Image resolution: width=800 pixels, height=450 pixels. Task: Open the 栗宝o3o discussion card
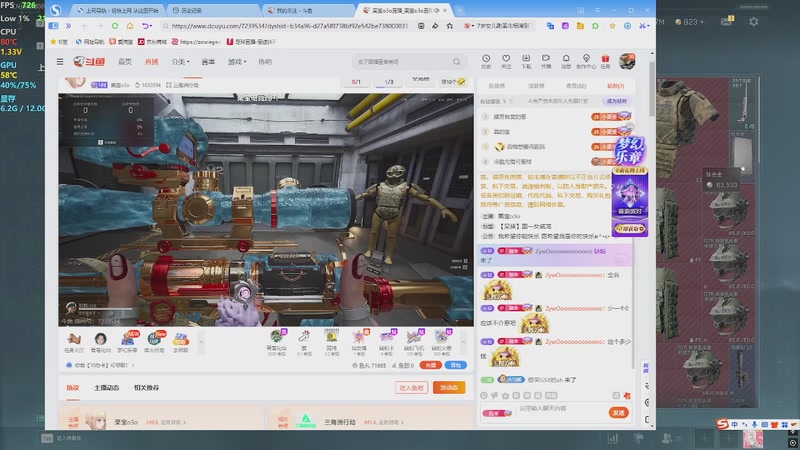click(161, 418)
